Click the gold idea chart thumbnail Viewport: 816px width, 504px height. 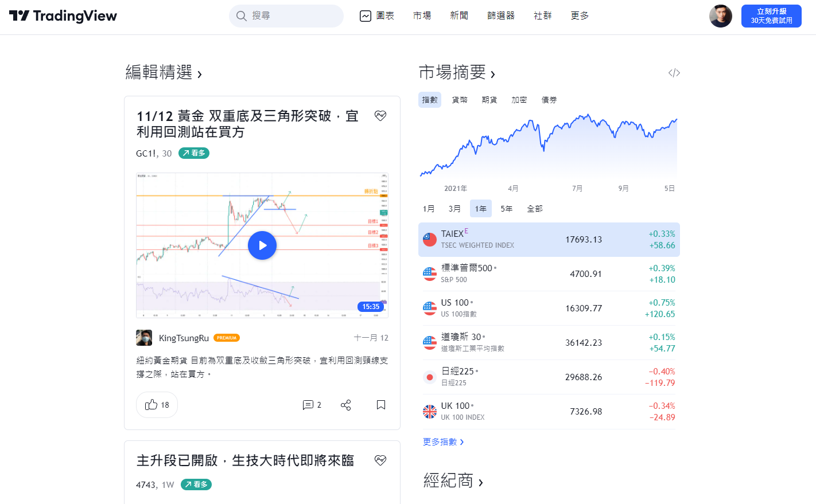point(262,245)
